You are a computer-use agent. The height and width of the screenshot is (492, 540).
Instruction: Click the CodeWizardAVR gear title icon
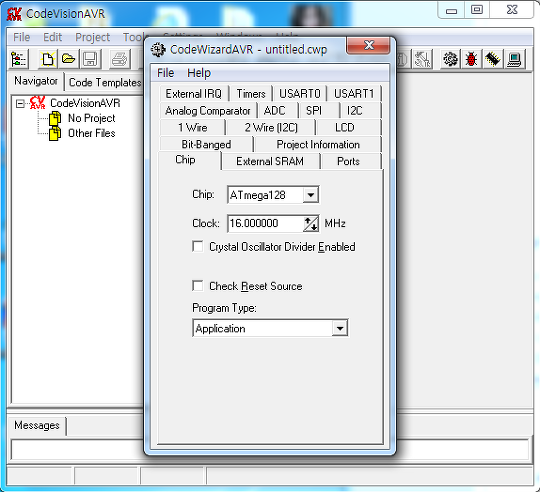coord(158,50)
